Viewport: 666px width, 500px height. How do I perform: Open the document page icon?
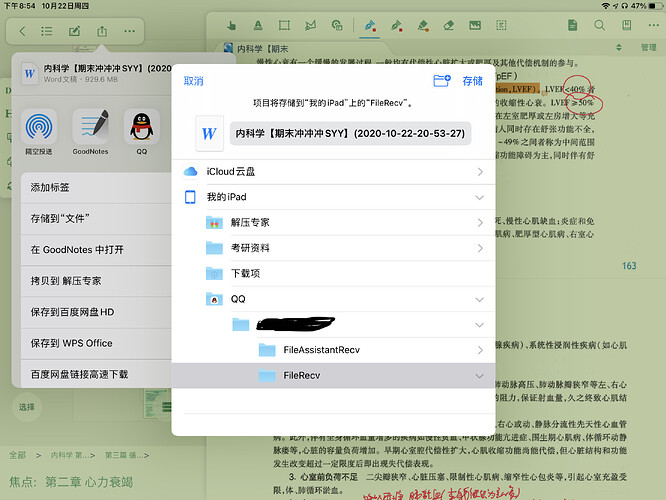click(573, 25)
